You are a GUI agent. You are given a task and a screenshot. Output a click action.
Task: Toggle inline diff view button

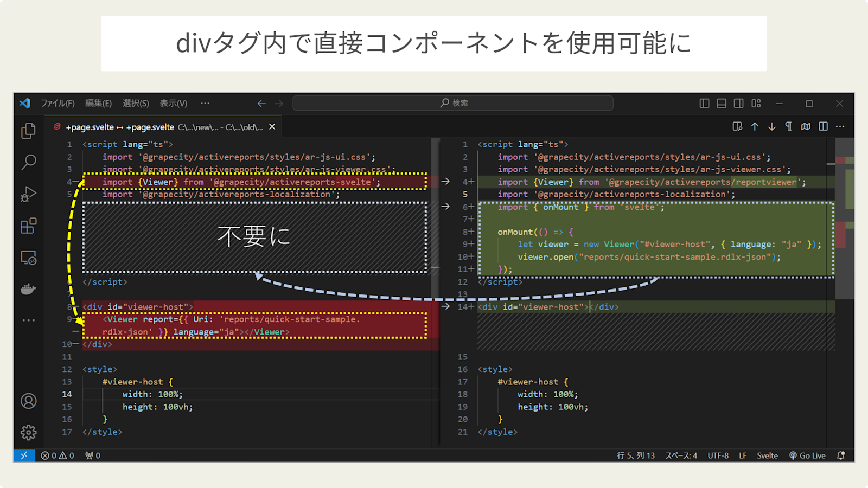[806, 126]
